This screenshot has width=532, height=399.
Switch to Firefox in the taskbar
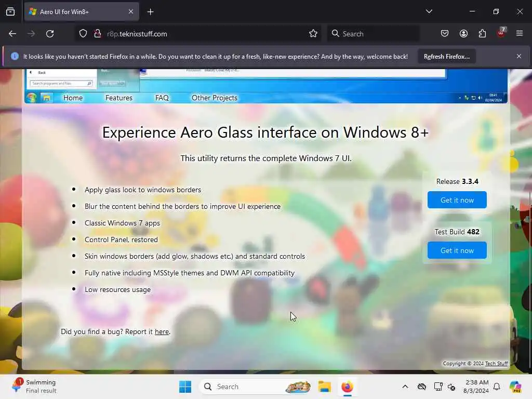click(347, 387)
